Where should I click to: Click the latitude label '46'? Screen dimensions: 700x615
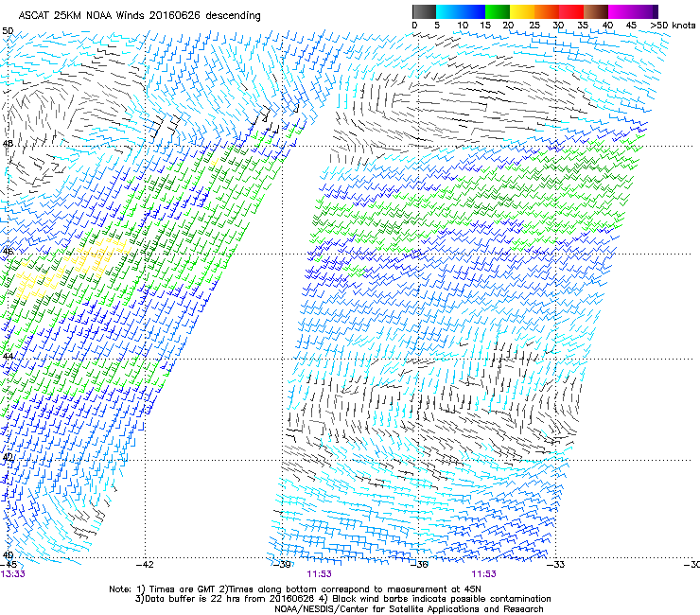click(8, 252)
